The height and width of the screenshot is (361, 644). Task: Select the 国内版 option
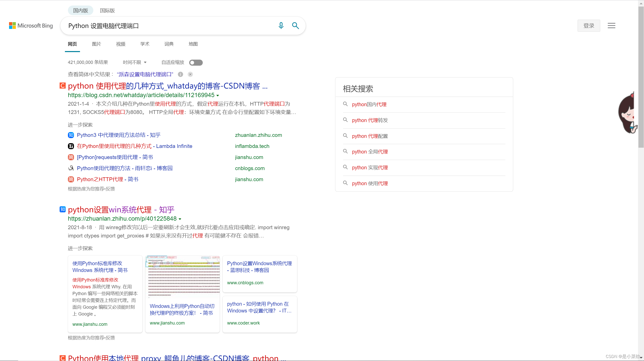(x=80, y=11)
